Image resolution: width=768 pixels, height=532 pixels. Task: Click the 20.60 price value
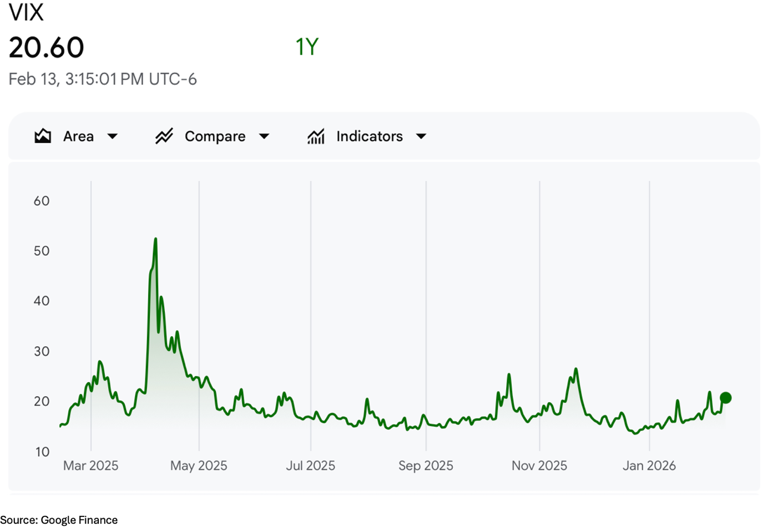click(x=47, y=48)
